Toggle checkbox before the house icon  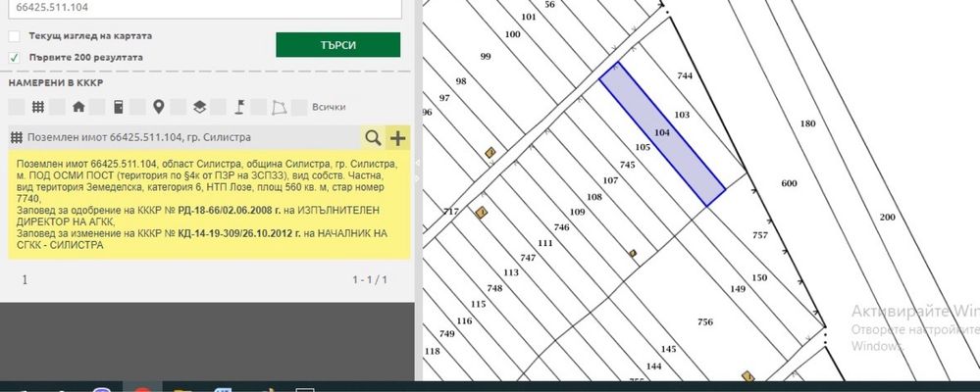tap(57, 107)
